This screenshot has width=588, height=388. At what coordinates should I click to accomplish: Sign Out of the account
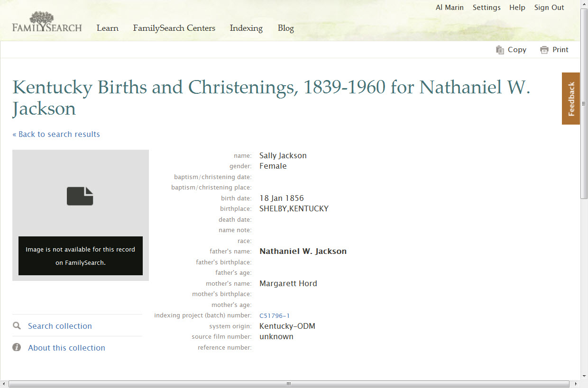(549, 8)
